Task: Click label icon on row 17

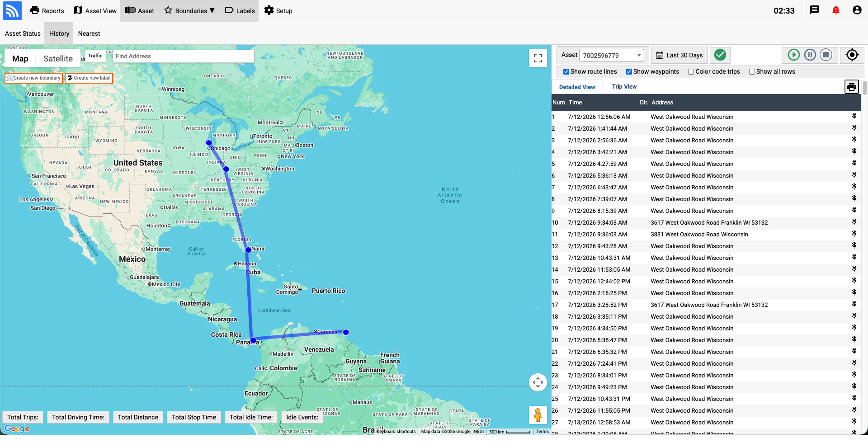Action: coord(854,304)
